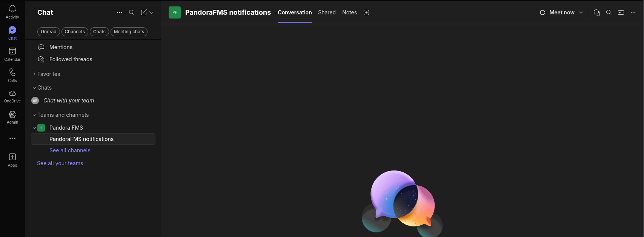Collapse the Pandora FMS team

(34, 128)
